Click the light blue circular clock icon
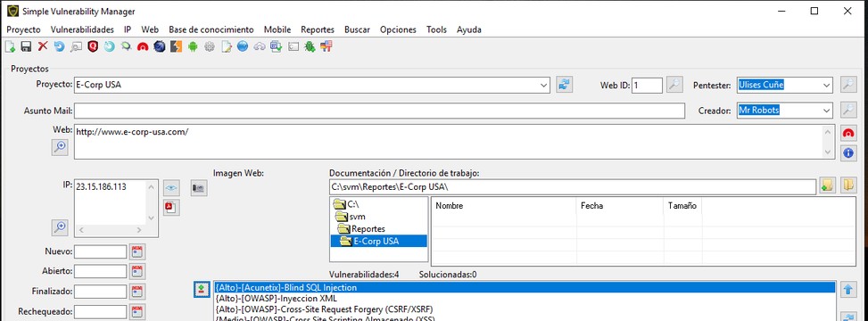Screen dimensions: 868x321 pyautogui.click(x=109, y=47)
